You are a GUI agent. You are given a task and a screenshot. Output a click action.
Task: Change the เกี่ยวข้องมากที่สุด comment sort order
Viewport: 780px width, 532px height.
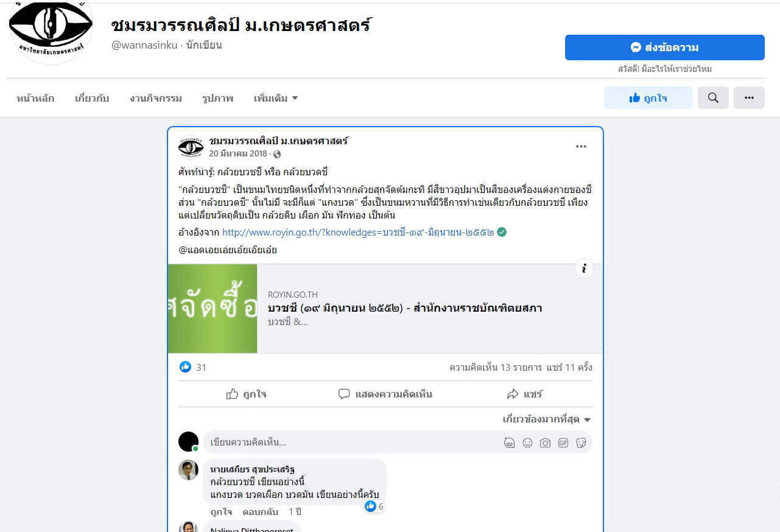click(x=546, y=419)
